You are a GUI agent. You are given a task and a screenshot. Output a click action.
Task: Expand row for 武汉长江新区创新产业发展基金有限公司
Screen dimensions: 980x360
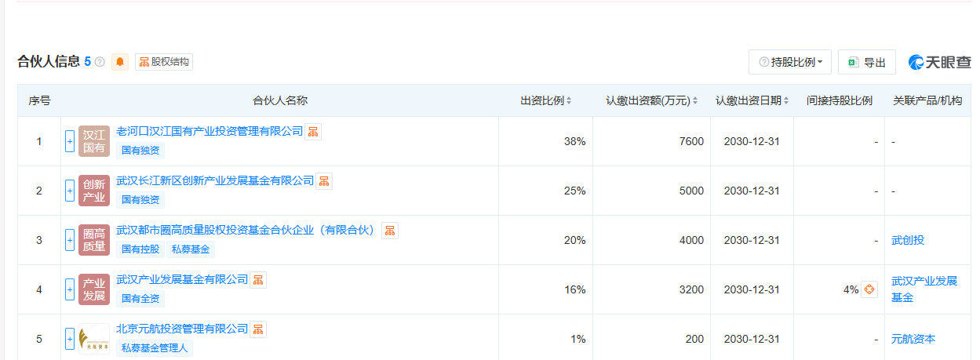(x=70, y=191)
